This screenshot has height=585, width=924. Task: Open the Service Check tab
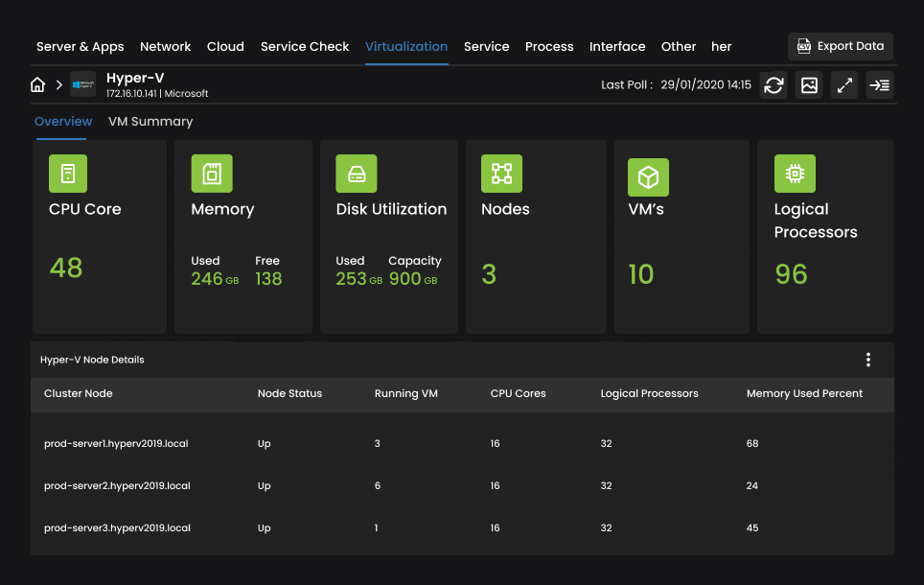[x=305, y=47]
